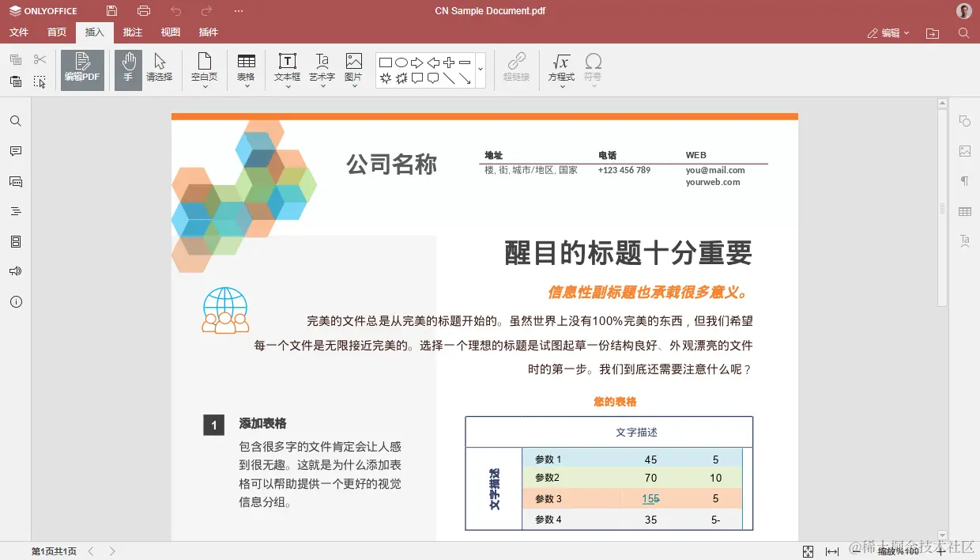Open the 编辑PDF editing mode
The height and width of the screenshot is (560, 980).
tap(81, 69)
